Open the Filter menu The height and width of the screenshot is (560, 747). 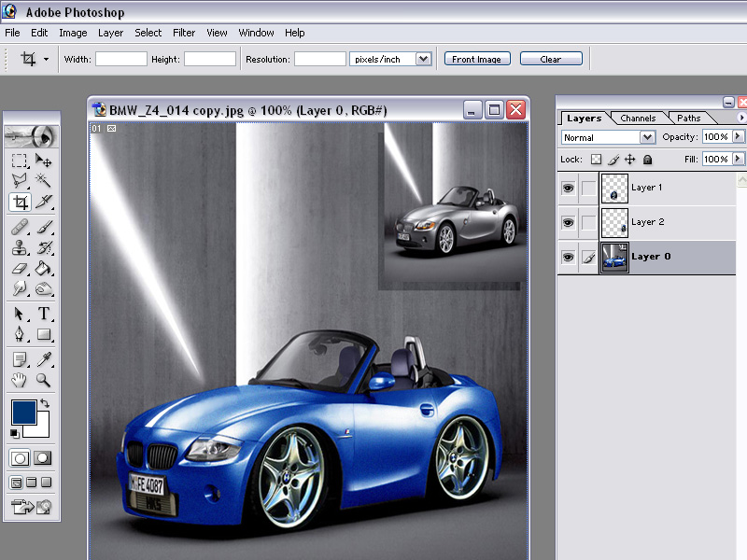pyautogui.click(x=184, y=33)
